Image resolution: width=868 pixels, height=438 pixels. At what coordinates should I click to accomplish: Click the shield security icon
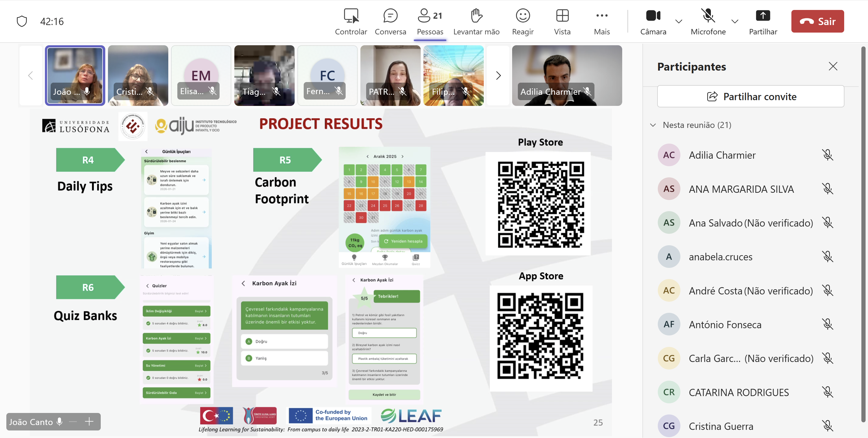click(22, 21)
